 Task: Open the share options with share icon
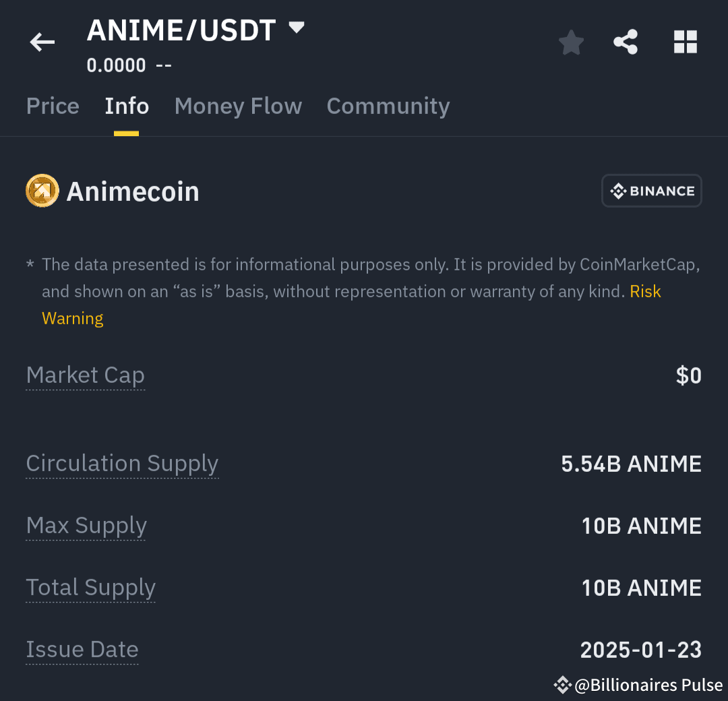[x=626, y=42]
